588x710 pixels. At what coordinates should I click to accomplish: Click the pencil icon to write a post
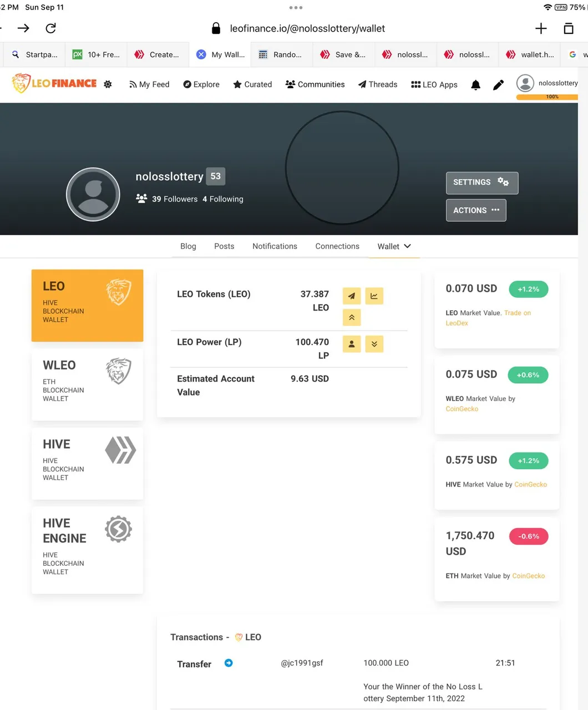[x=498, y=85]
